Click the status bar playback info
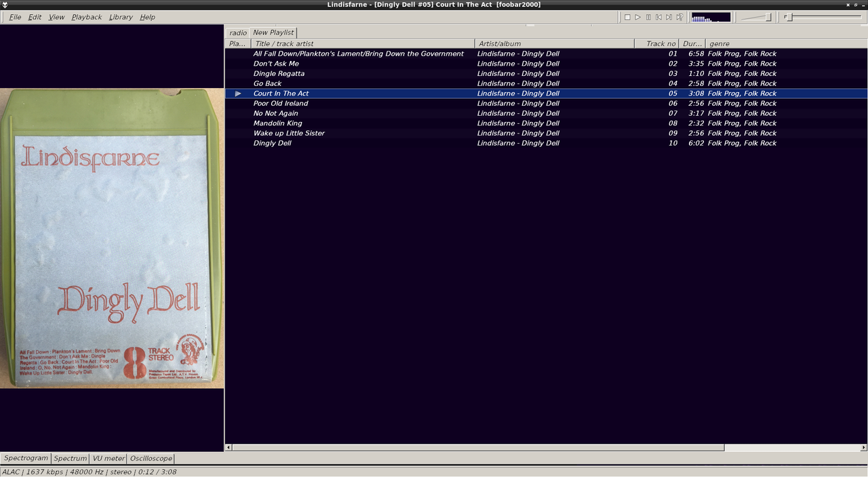Image resolution: width=868 pixels, height=477 pixels. [x=90, y=472]
